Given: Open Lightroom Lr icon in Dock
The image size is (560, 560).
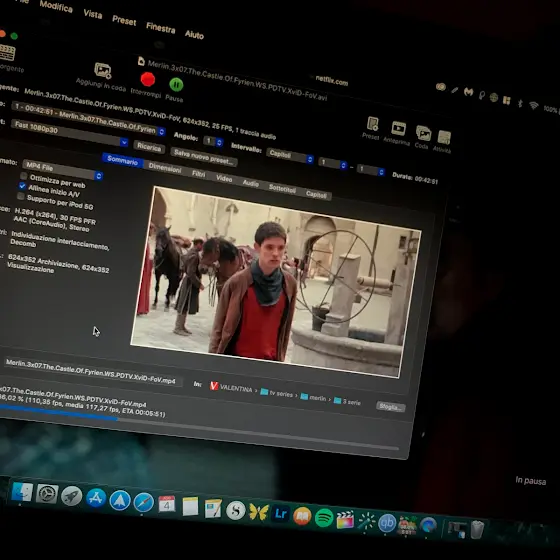Looking at the screenshot, I should 280,514.
